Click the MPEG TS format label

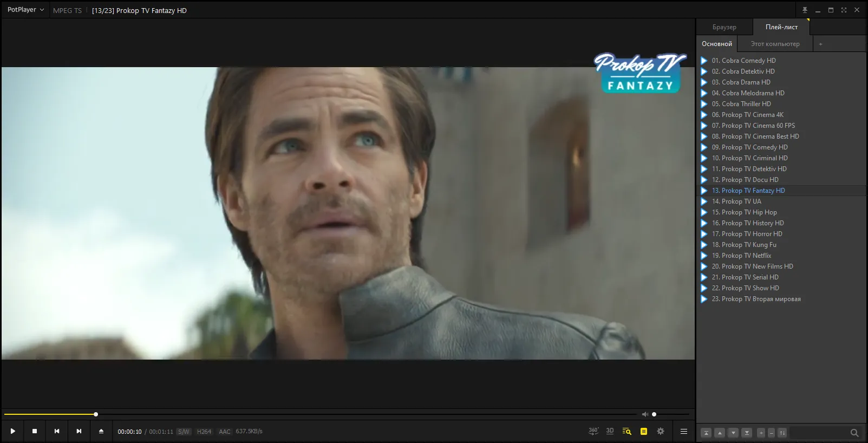(x=67, y=10)
